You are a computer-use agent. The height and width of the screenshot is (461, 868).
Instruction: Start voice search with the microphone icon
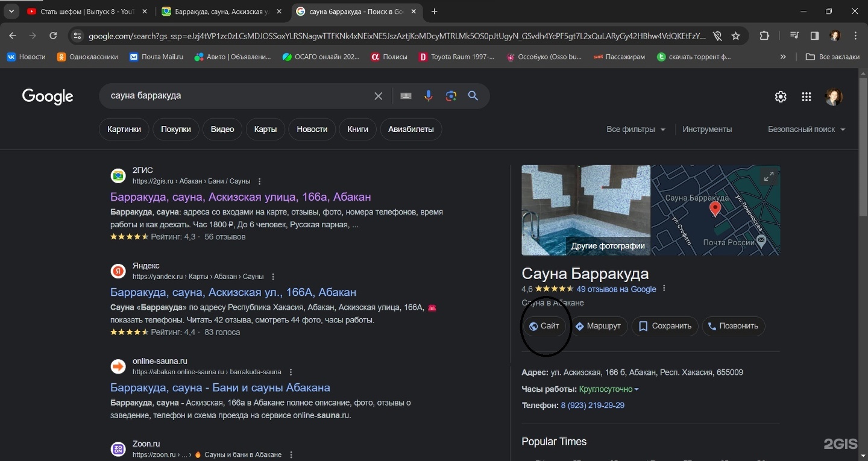tap(429, 96)
